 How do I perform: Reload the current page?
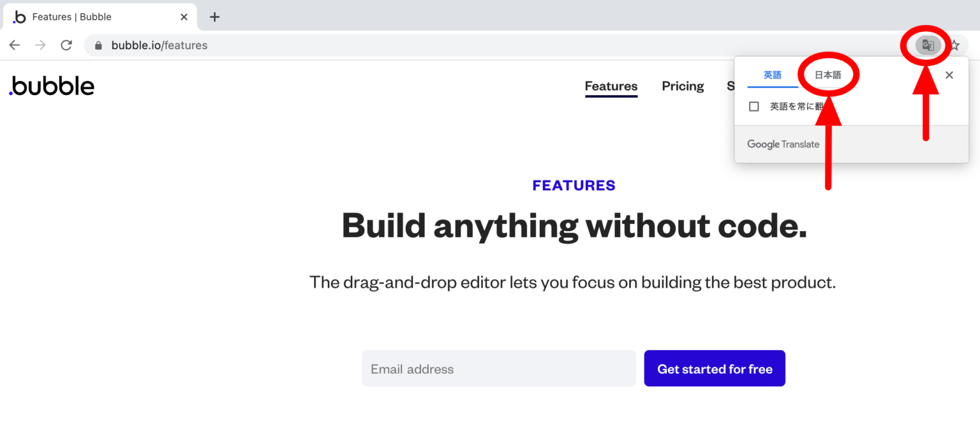pyautogui.click(x=66, y=45)
